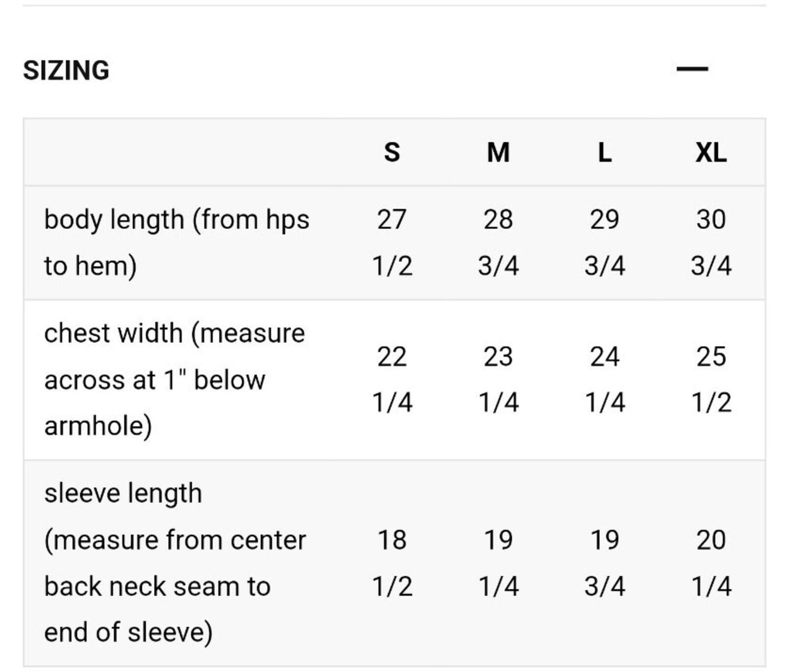This screenshot has height=672, width=785.
Task: Click the chest width row label
Action: [174, 379]
